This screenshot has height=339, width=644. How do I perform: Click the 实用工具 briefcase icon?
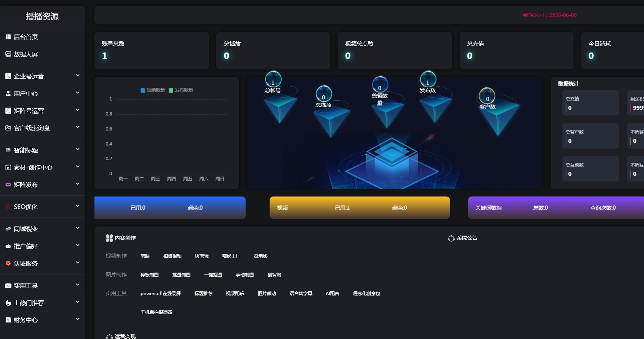pos(8,285)
